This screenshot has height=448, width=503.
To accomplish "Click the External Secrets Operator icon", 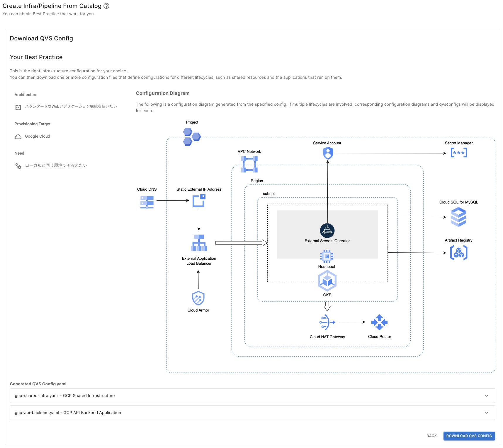I will (327, 231).
